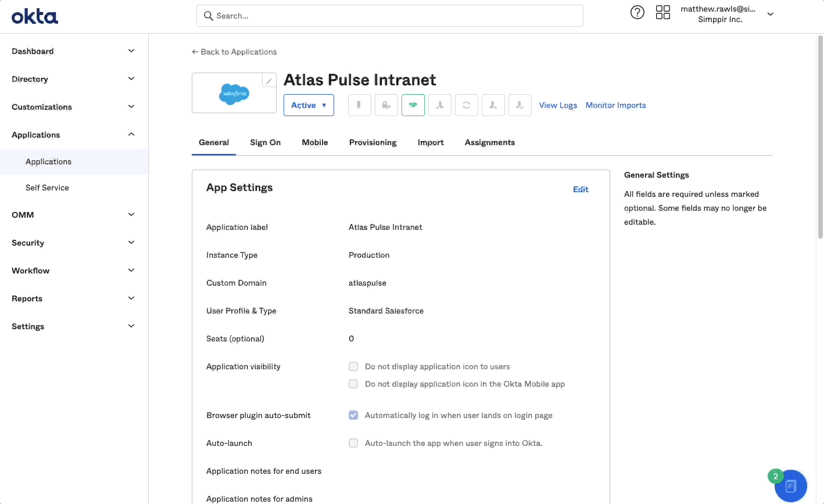This screenshot has width=824, height=504.
Task: Open Monitor Imports link
Action: tap(615, 105)
